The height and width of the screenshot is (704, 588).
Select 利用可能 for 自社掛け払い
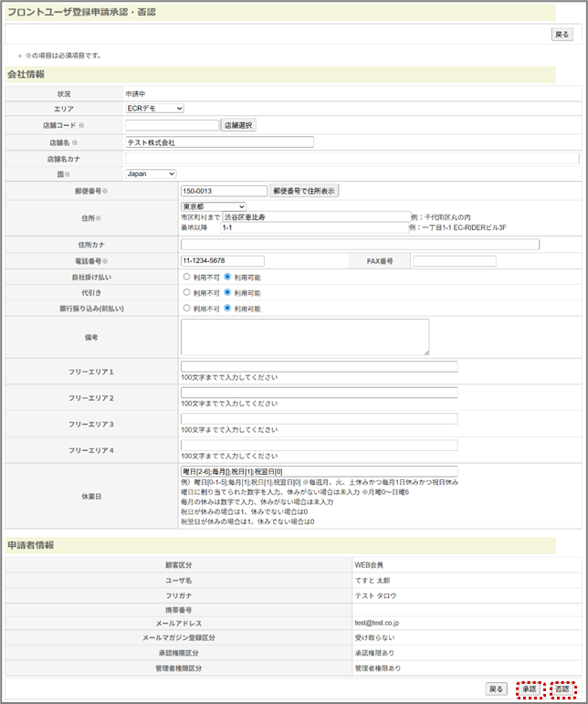click(x=227, y=277)
